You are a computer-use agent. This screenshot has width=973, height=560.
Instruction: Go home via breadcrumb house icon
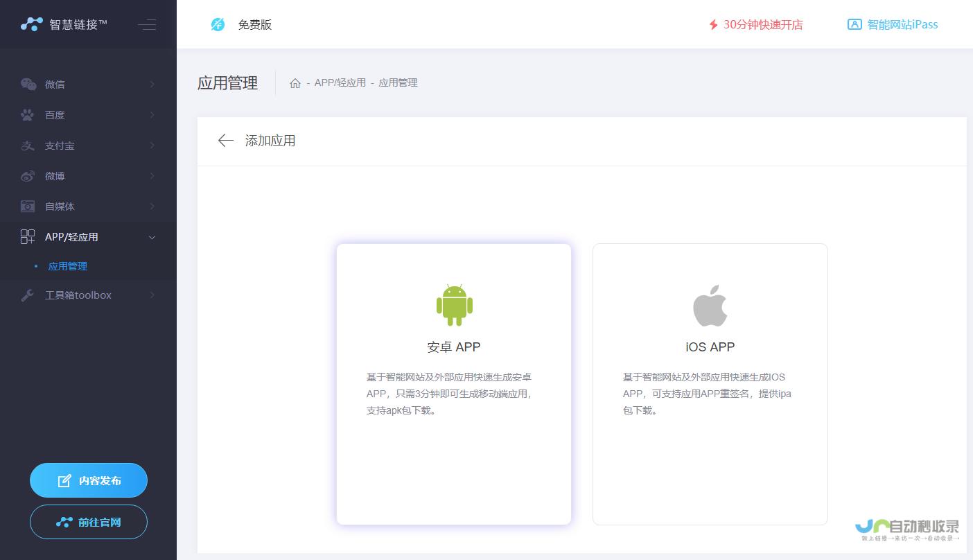tap(295, 83)
